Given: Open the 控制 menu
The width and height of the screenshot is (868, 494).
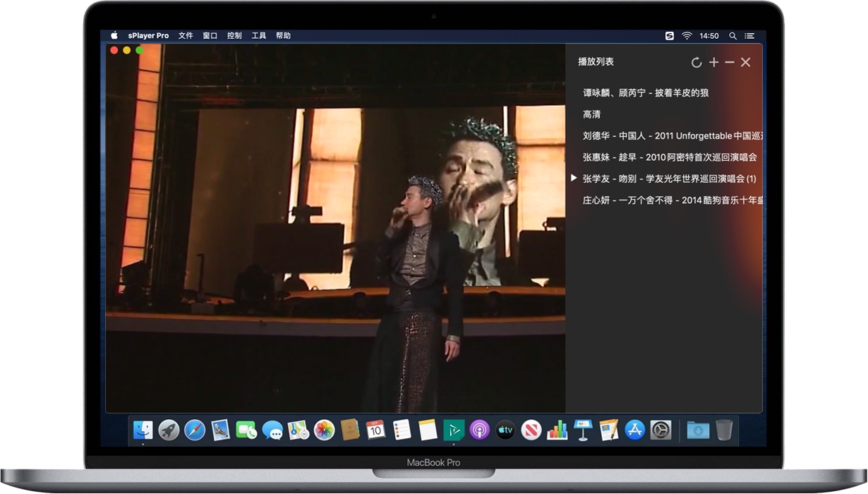Looking at the screenshot, I should [x=234, y=36].
